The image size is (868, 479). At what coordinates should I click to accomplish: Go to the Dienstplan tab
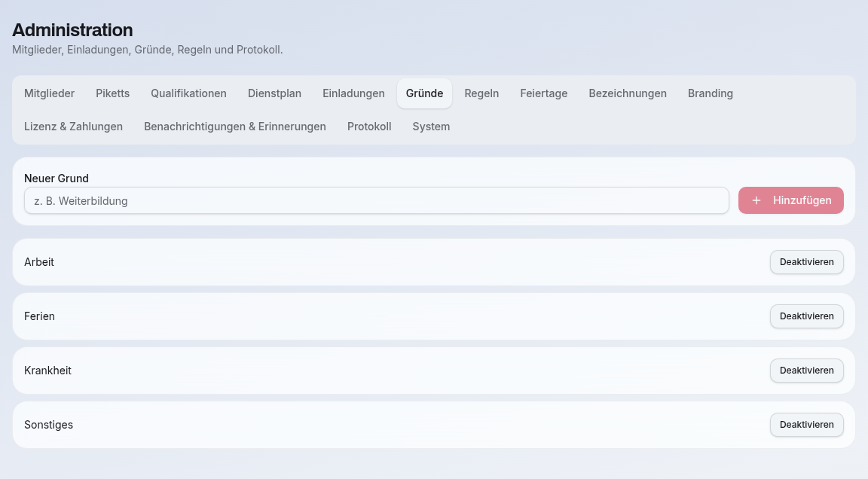(274, 93)
